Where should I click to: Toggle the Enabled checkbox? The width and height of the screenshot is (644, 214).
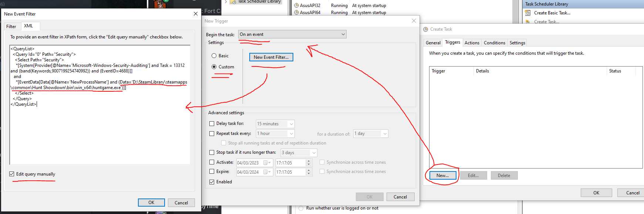click(x=212, y=182)
